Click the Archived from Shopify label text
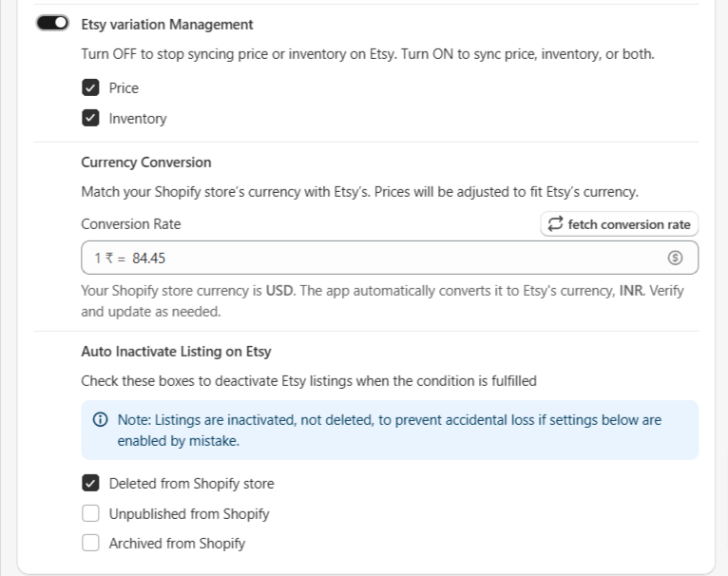 [x=177, y=544]
